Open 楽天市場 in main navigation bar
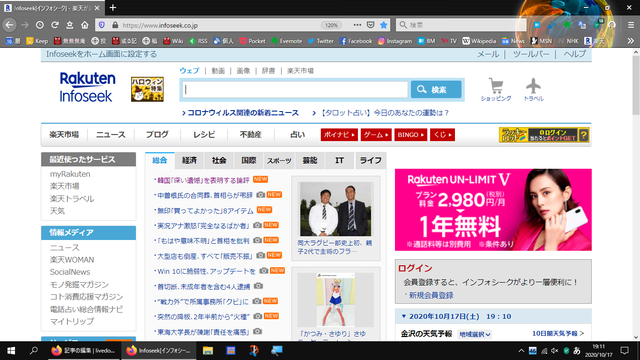 64,134
